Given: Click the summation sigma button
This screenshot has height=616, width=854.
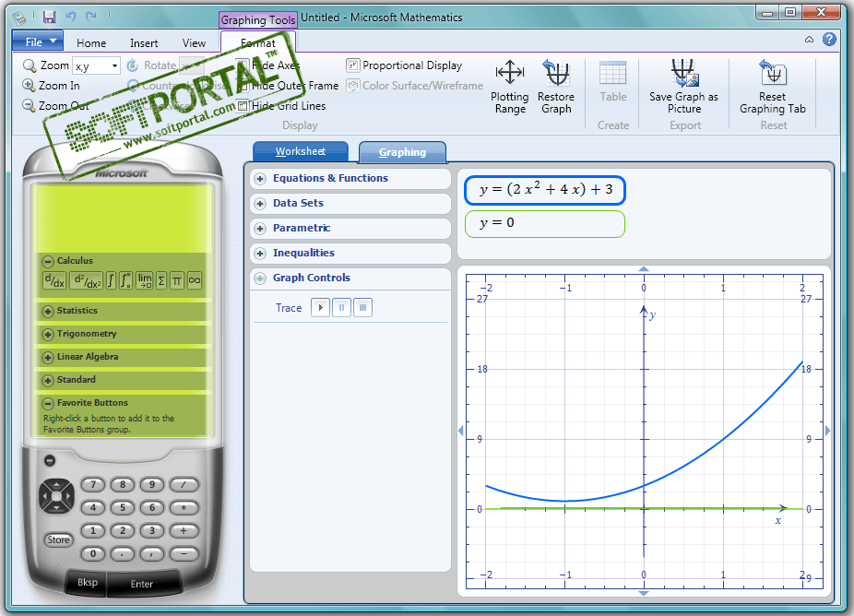Looking at the screenshot, I should 161,281.
